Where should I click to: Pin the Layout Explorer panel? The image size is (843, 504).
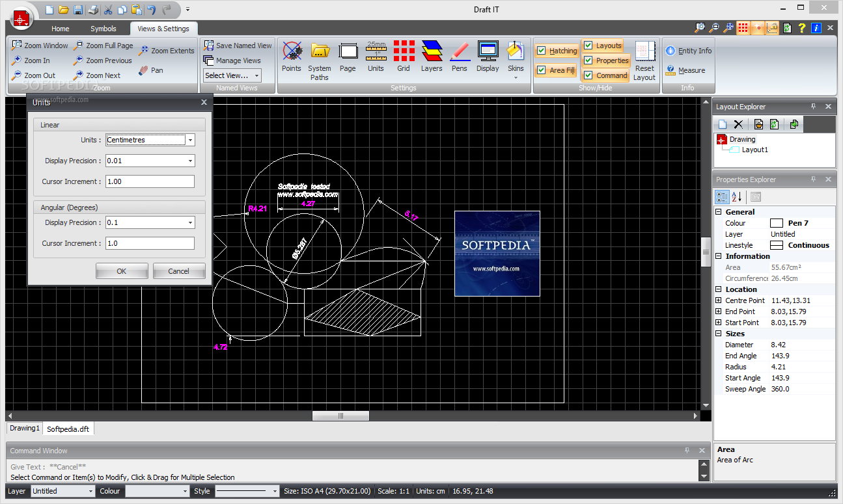(x=813, y=106)
